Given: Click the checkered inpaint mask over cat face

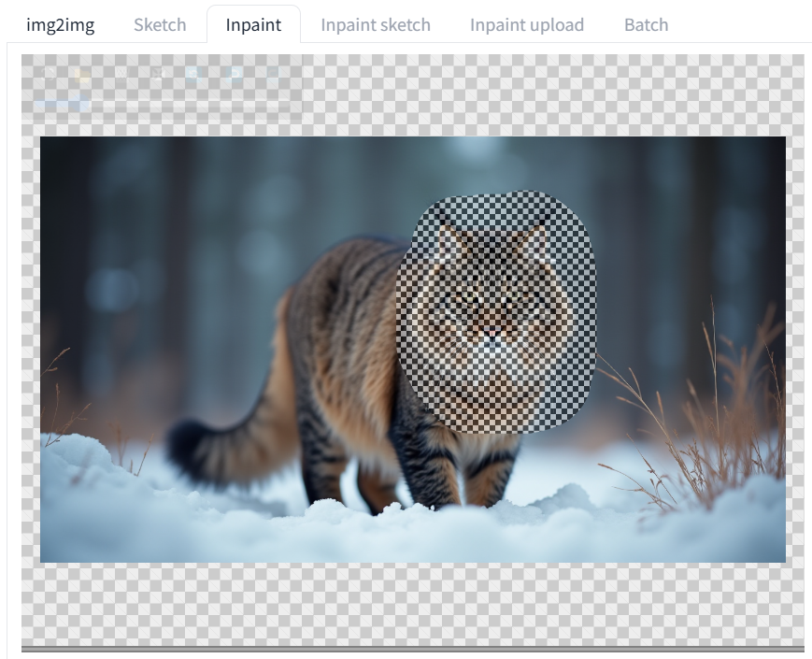Looking at the screenshot, I should 496,312.
